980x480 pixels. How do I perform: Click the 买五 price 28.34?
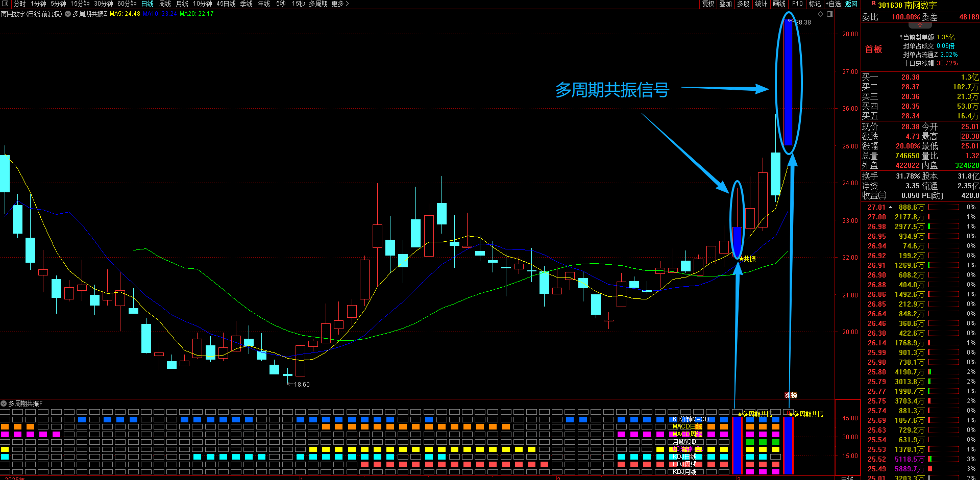click(910, 116)
